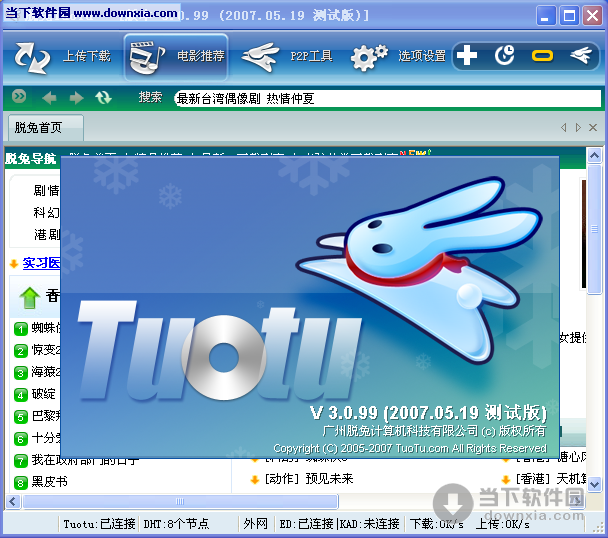
Task: Expand the green double-chevron button beside navigation arrows
Action: click(19, 98)
